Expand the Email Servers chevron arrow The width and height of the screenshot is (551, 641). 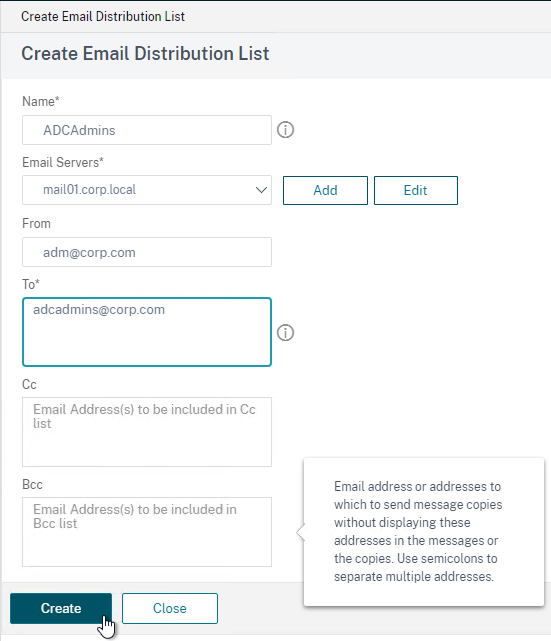[261, 190]
